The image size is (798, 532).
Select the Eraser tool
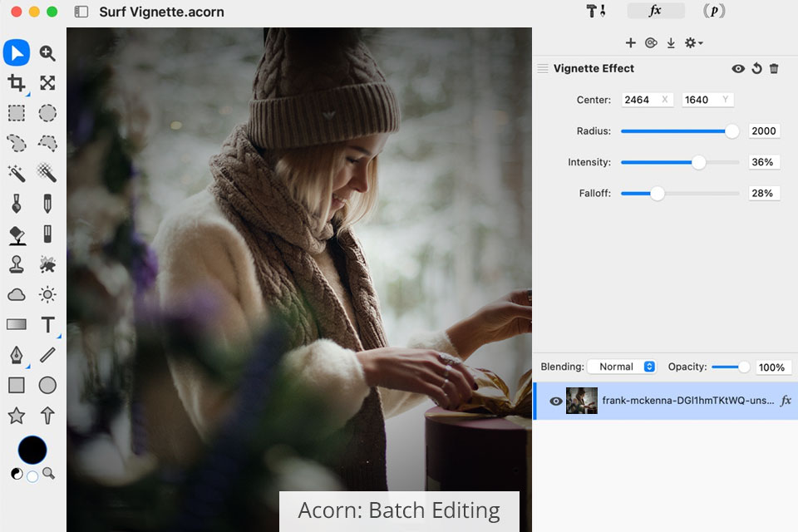(47, 234)
